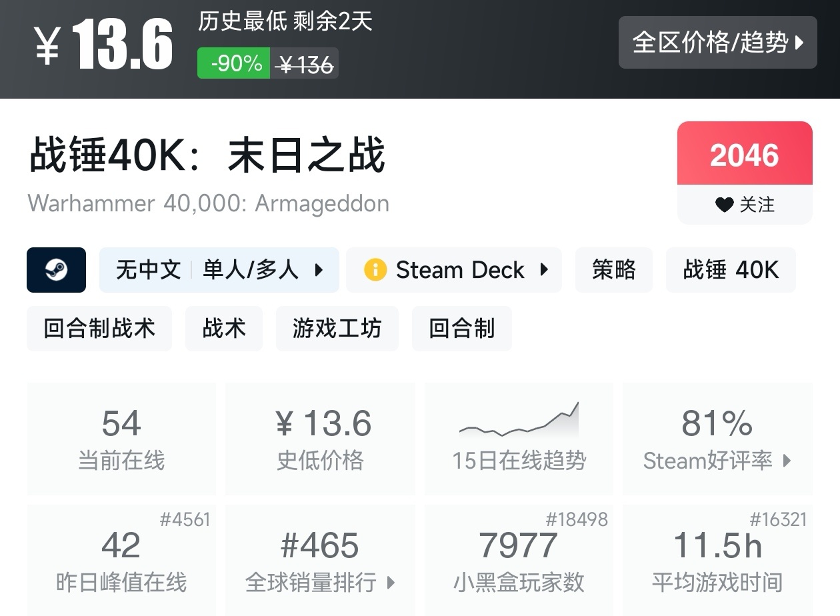Open the 15日在线趋势 chart
Viewport: 840px width, 616px height.
tap(519, 439)
